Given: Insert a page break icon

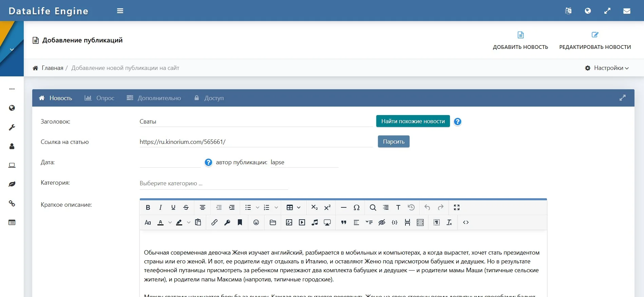Looking at the screenshot, I should point(408,222).
